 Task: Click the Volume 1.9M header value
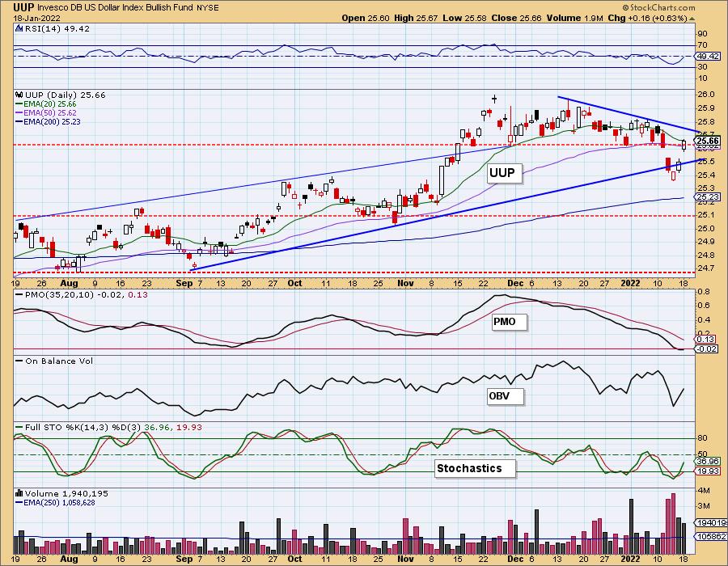click(x=574, y=18)
